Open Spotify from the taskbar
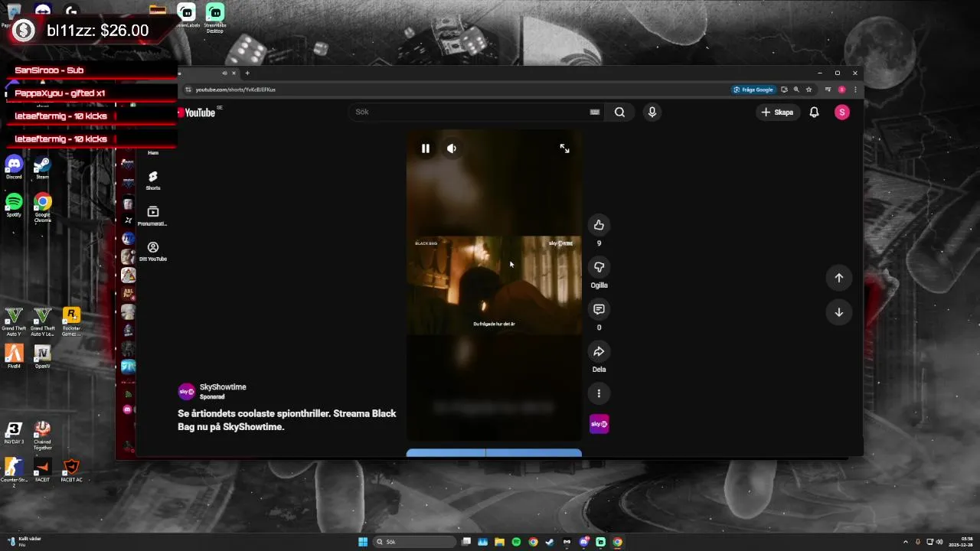Image resolution: width=980 pixels, height=551 pixels. [516, 542]
